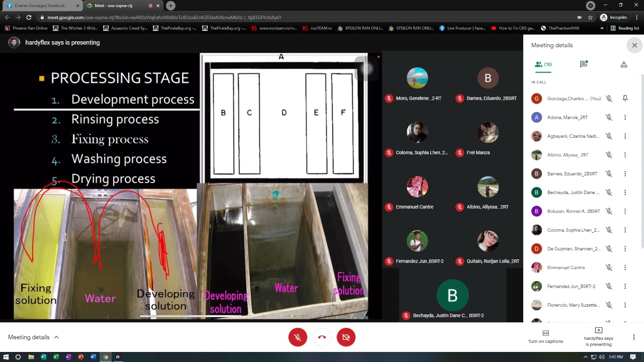Image resolution: width=644 pixels, height=362 pixels.
Task: Close the Meeting details panel
Action: 634,45
